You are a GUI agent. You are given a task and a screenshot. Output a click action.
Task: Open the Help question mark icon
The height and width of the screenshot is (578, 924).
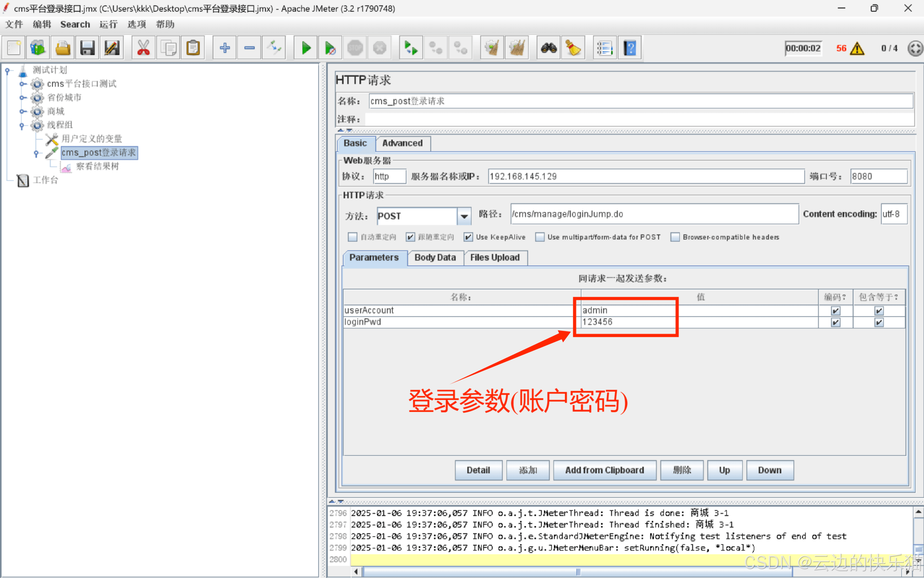click(630, 48)
